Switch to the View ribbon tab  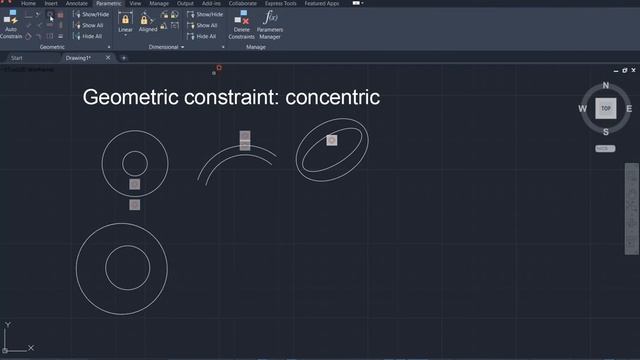(x=135, y=3)
